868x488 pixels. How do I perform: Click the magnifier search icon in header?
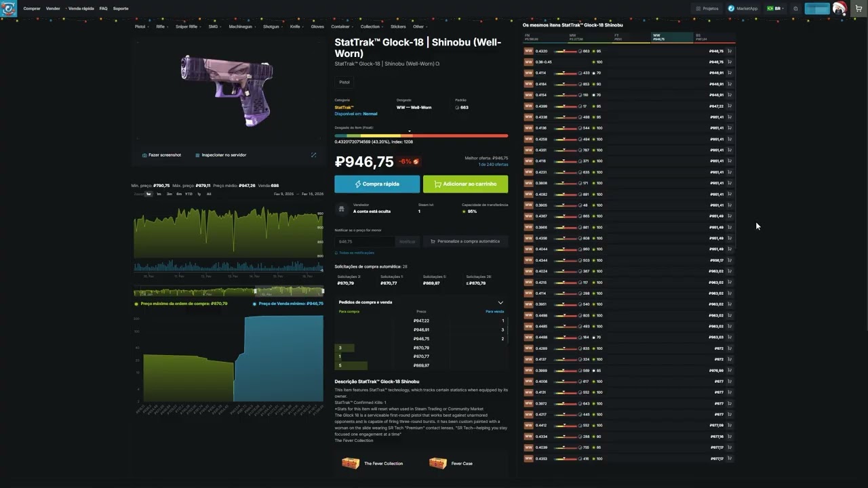tap(795, 9)
